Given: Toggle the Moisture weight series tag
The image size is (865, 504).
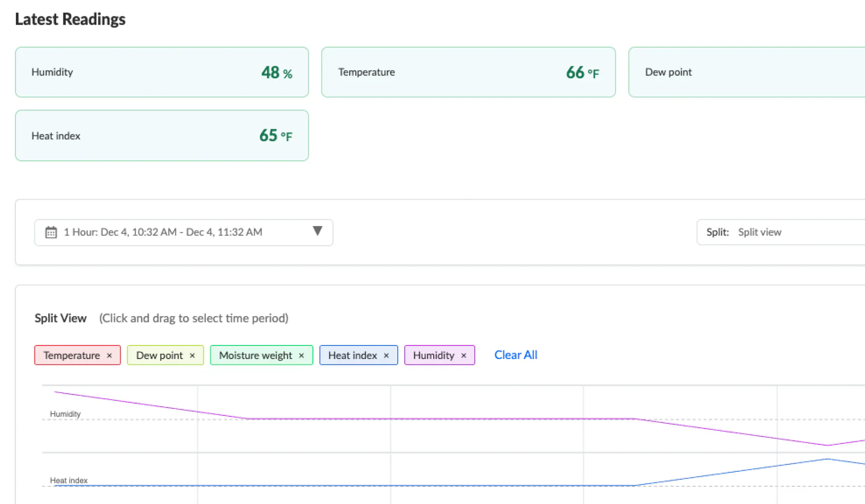Looking at the screenshot, I should coord(255,355).
